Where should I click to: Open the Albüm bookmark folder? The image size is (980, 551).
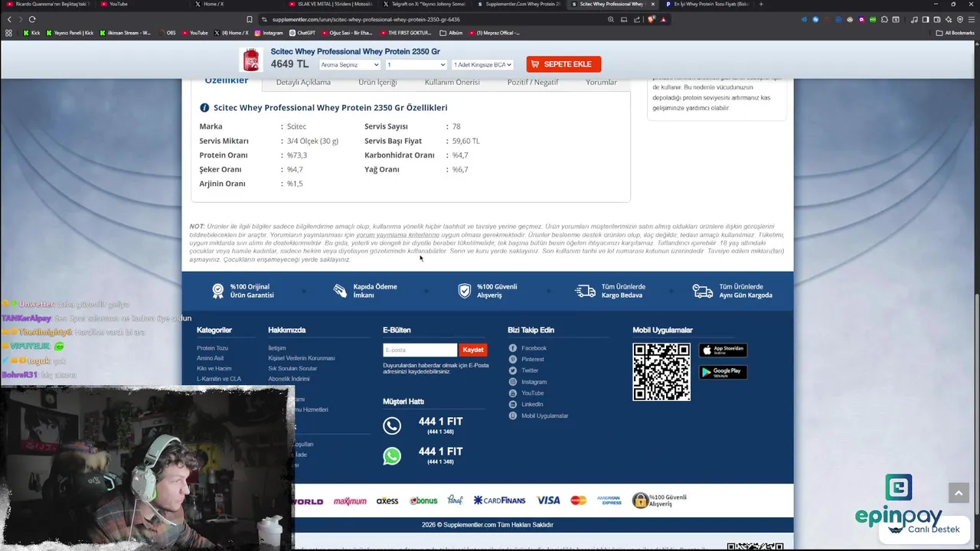coord(452,33)
